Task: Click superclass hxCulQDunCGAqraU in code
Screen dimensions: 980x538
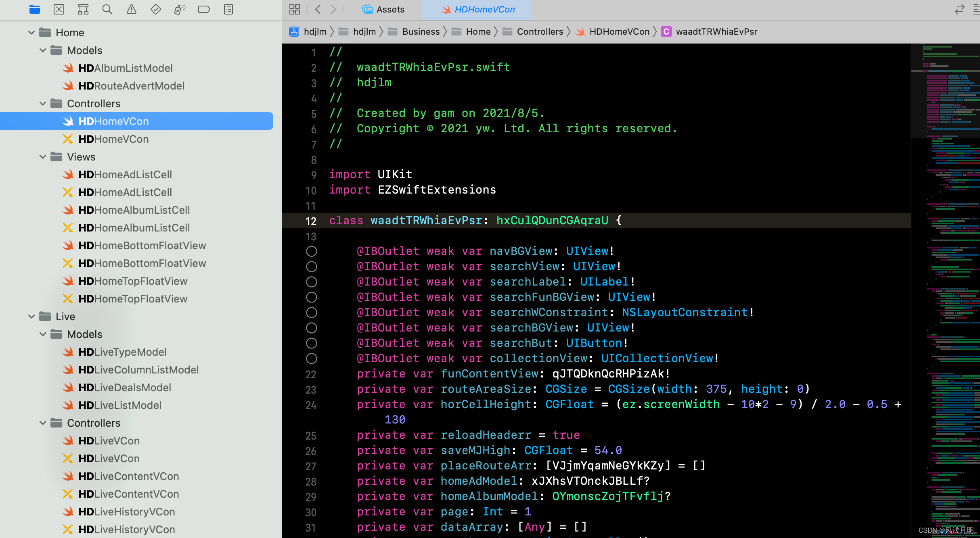Action: (552, 220)
